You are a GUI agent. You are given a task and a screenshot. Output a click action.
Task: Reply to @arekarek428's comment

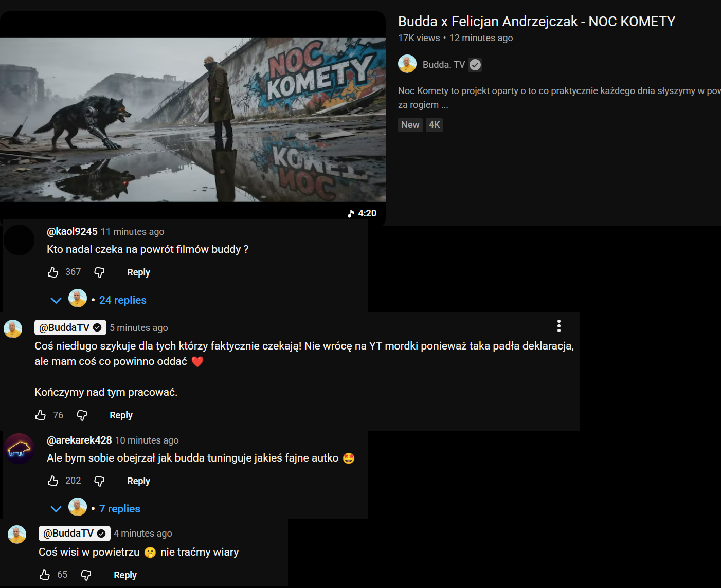click(x=138, y=481)
